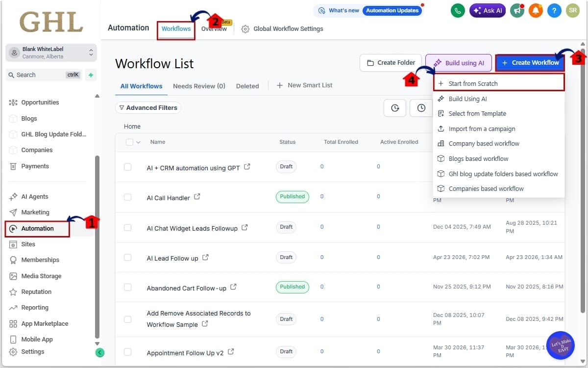Open the Advanced Filters dropdown
Image resolution: width=588 pixels, height=368 pixels.
tap(148, 108)
